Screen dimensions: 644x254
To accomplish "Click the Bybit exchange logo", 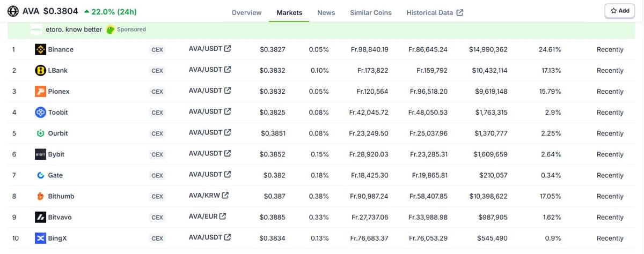I will (x=40, y=154).
